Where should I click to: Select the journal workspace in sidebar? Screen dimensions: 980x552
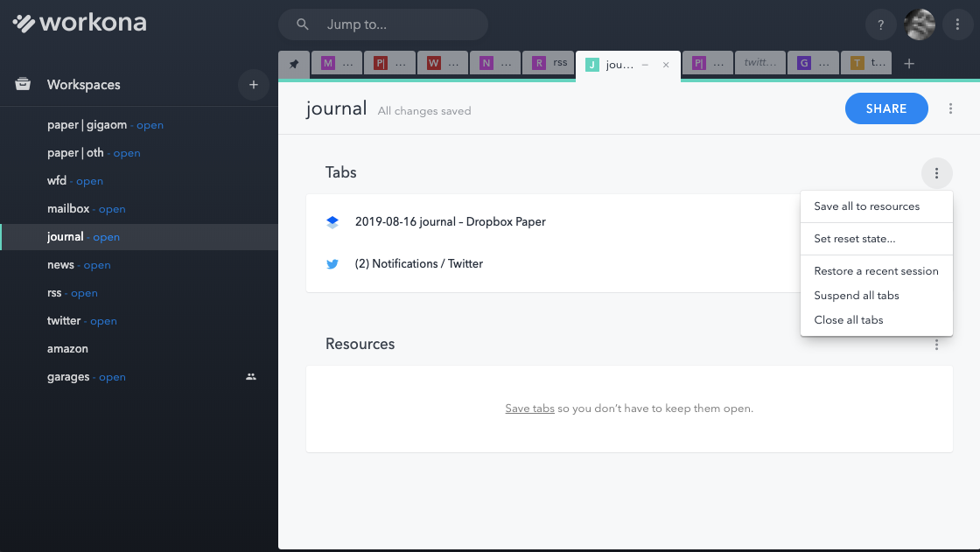(139, 237)
